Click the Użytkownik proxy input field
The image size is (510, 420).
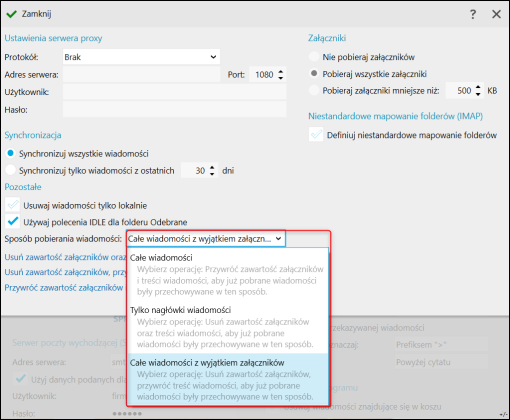174,92
